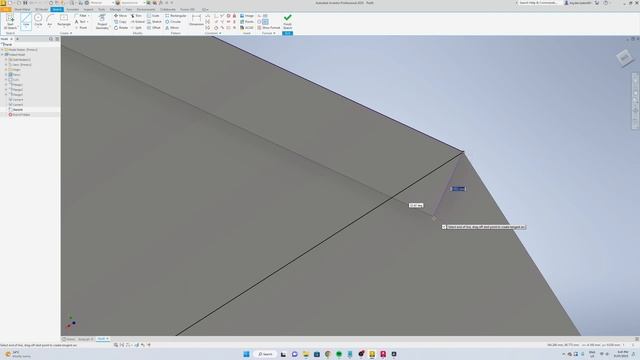
Task: Select the Trim tool
Action: click(136, 16)
